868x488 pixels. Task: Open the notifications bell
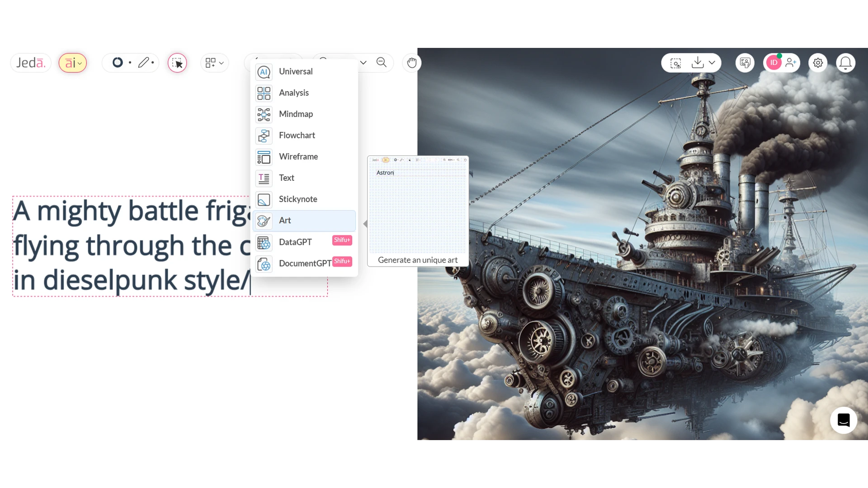[846, 63]
